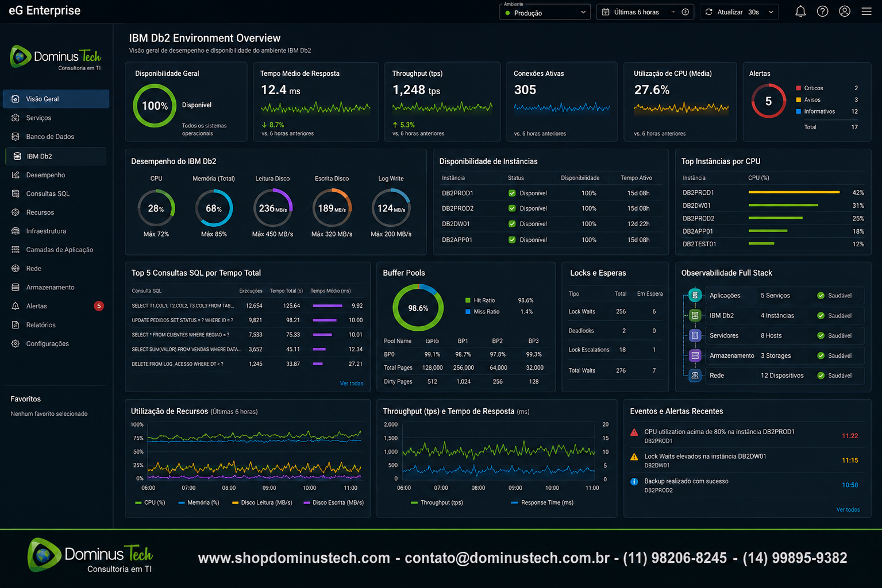The height and width of the screenshot is (588, 882).
Task: Toggle Response Time (ms) chart legend
Action: point(542,502)
